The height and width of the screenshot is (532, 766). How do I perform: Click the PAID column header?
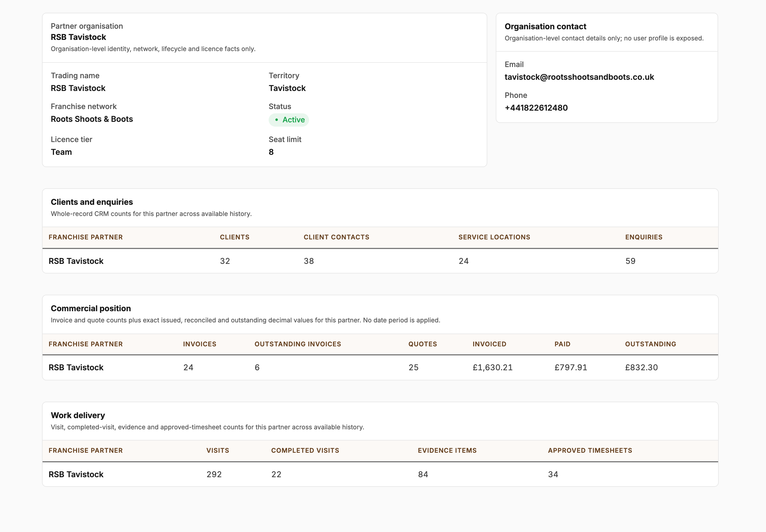click(x=562, y=344)
